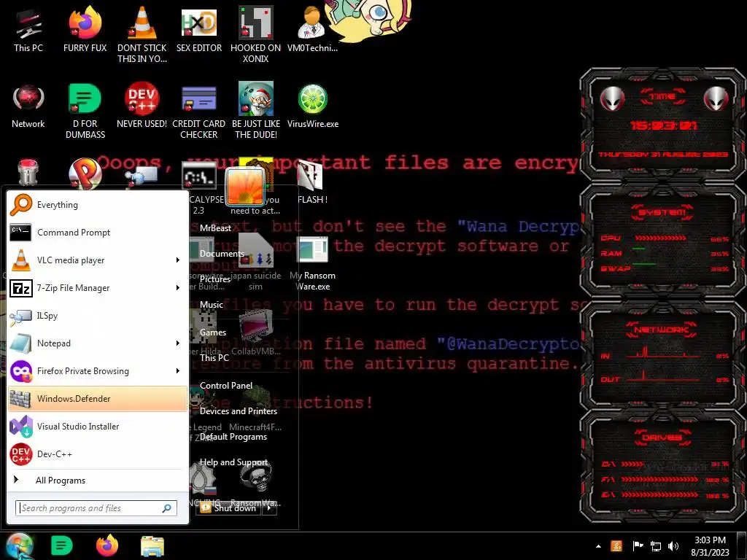Open the FURRY FUX Firefox desktop icon
Screen dimensions: 747x560
(85, 29)
